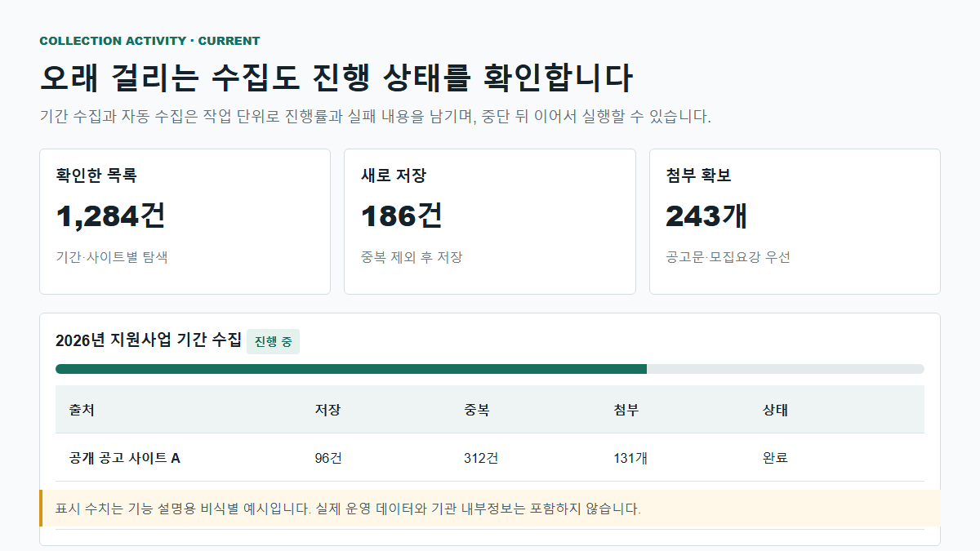Click the '186건' value

(402, 216)
